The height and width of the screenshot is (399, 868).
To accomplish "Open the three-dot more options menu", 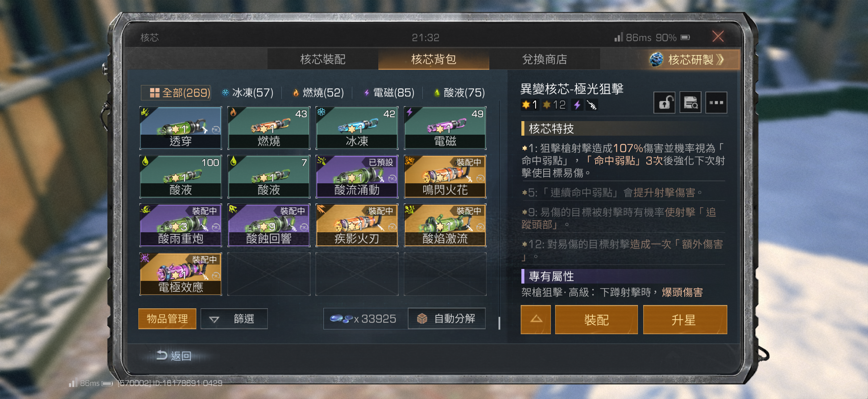I will tap(716, 102).
